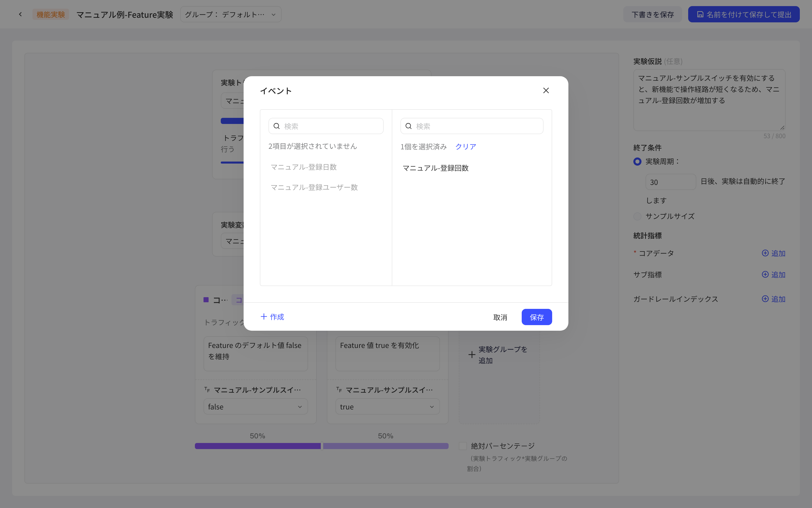Click 取消 button in the dialog
The image size is (812, 508).
(500, 317)
